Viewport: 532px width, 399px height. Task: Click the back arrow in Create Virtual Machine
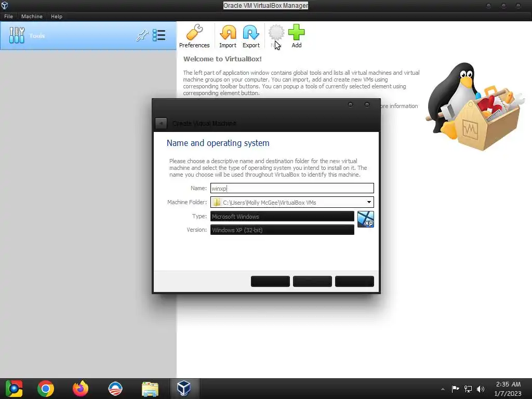click(161, 123)
